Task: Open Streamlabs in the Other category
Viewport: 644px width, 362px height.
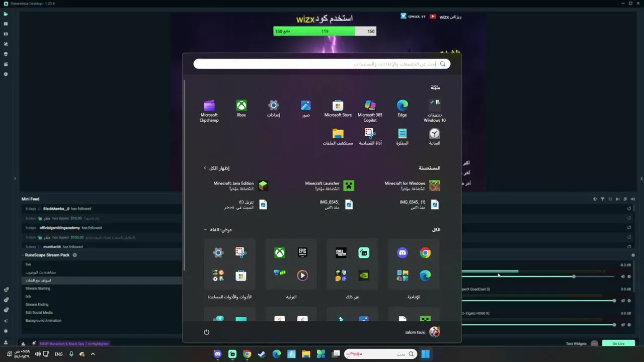Action: 364,253
